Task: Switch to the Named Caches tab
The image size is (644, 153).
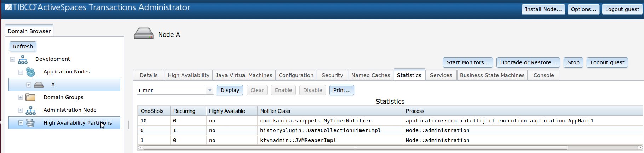Action: coord(370,75)
